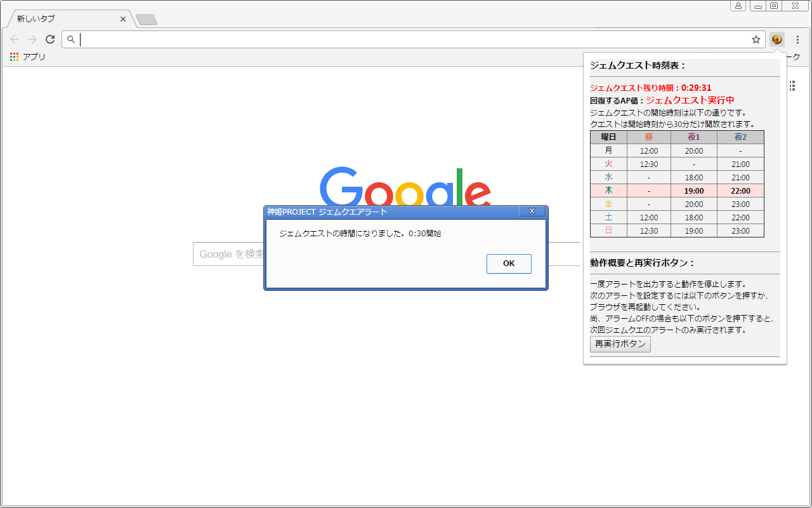Viewport: 812px width, 508px height.
Task: Click the 再実行ボタン button in the popup
Action: (620, 344)
